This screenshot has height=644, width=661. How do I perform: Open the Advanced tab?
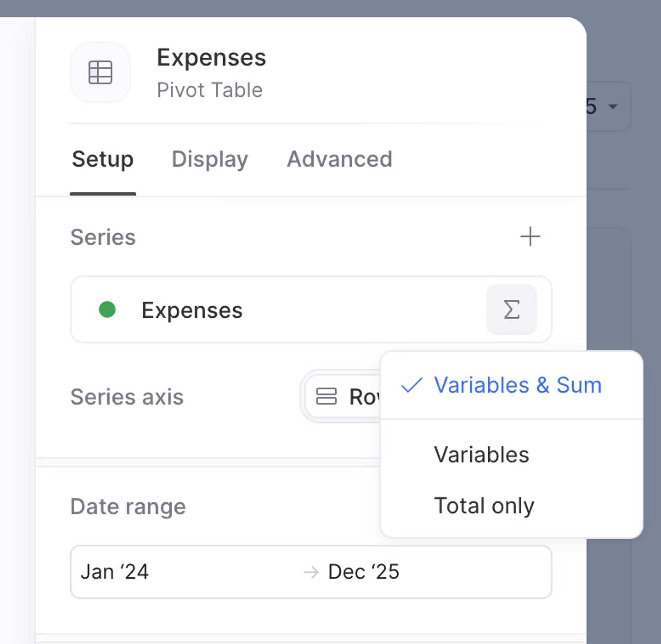pos(339,159)
